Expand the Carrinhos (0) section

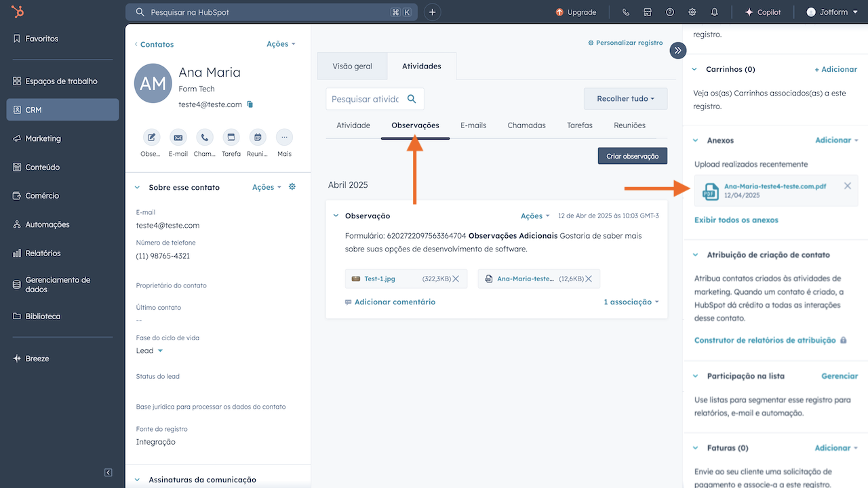coord(694,68)
